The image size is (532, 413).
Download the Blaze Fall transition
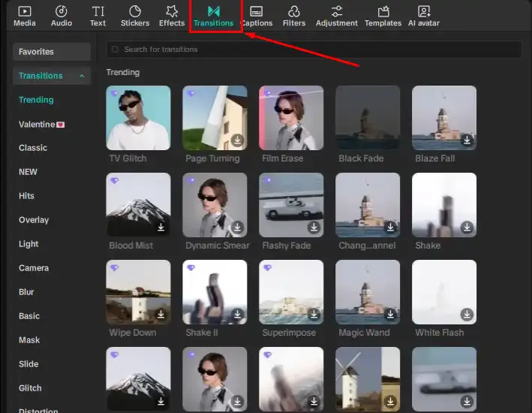point(467,140)
